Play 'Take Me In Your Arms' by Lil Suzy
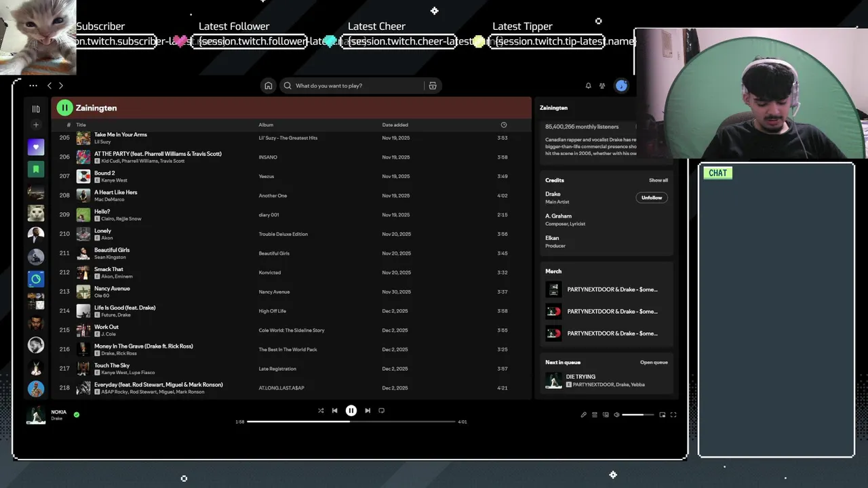 [292, 138]
